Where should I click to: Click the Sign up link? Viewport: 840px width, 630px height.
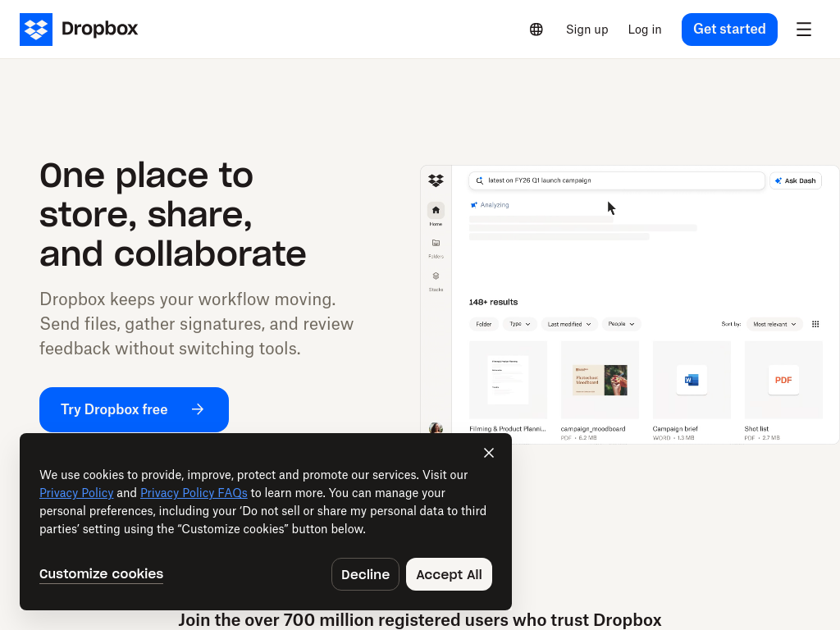[x=587, y=30]
